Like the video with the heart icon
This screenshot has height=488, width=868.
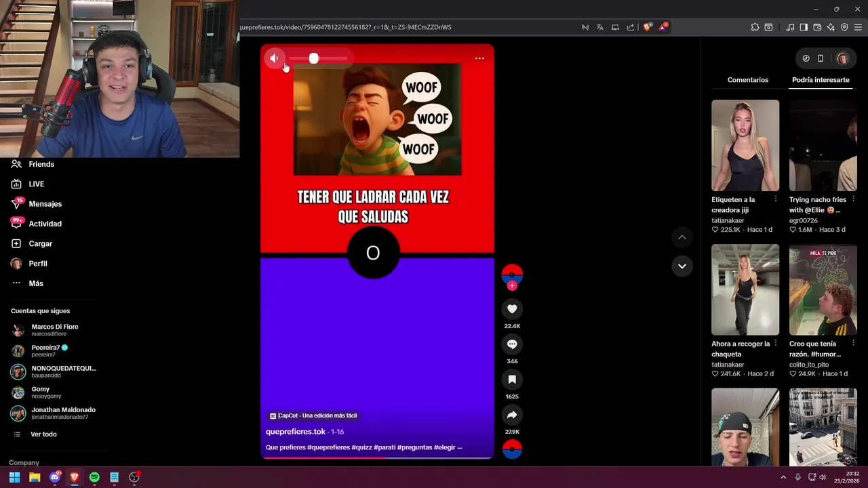click(x=512, y=309)
